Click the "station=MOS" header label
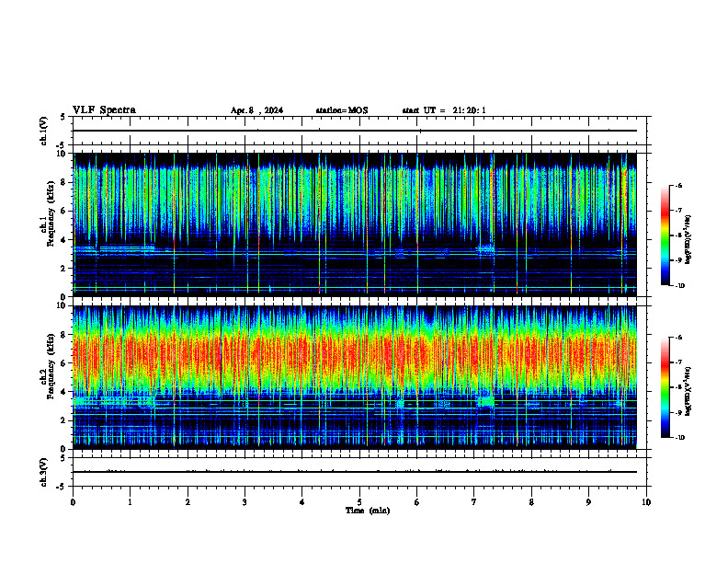The image size is (728, 563). (342, 110)
